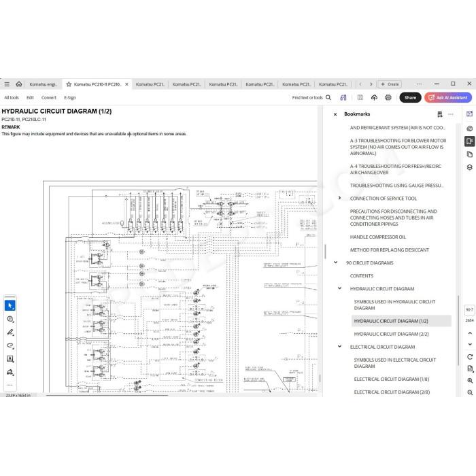The image size is (476, 476).
Task: Open the Convert menu
Action: pyautogui.click(x=49, y=97)
